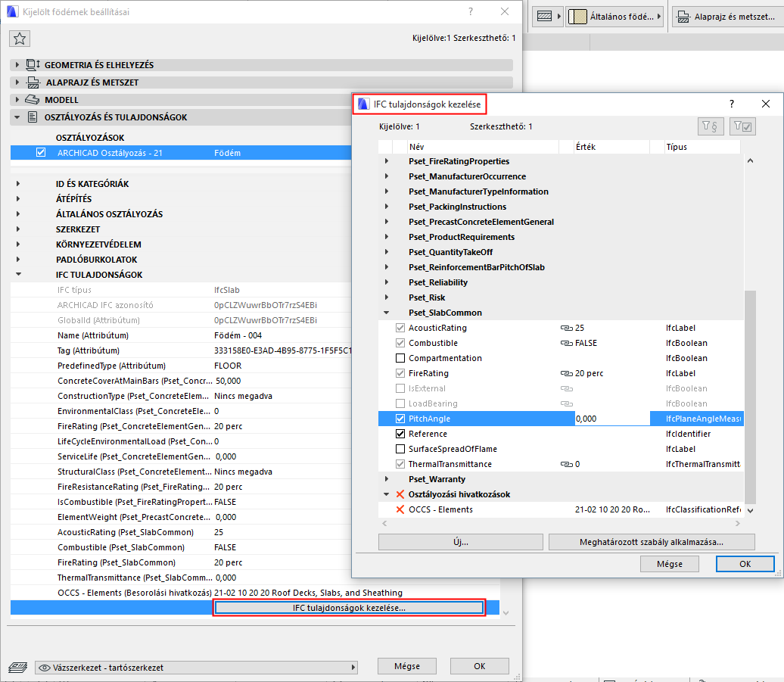Click Meghatározott szabály alkalmazása... button

point(652,542)
